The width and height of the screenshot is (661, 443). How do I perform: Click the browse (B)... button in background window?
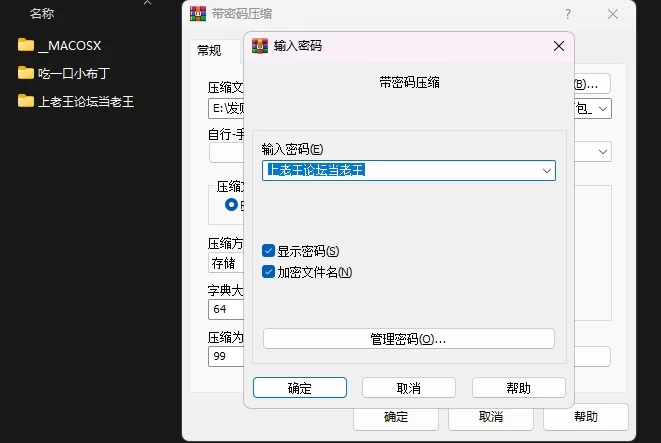[591, 84]
